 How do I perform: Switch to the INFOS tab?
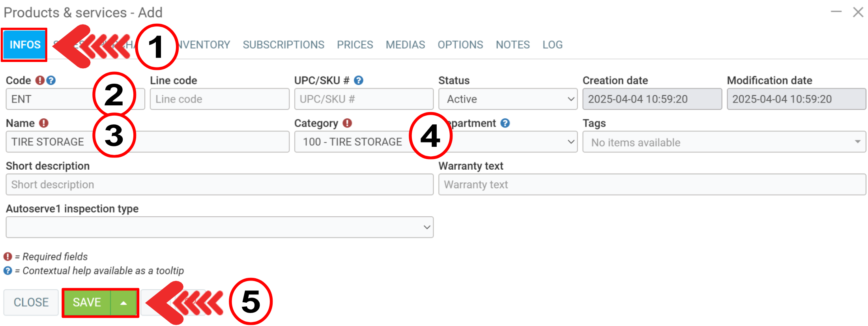(25, 45)
